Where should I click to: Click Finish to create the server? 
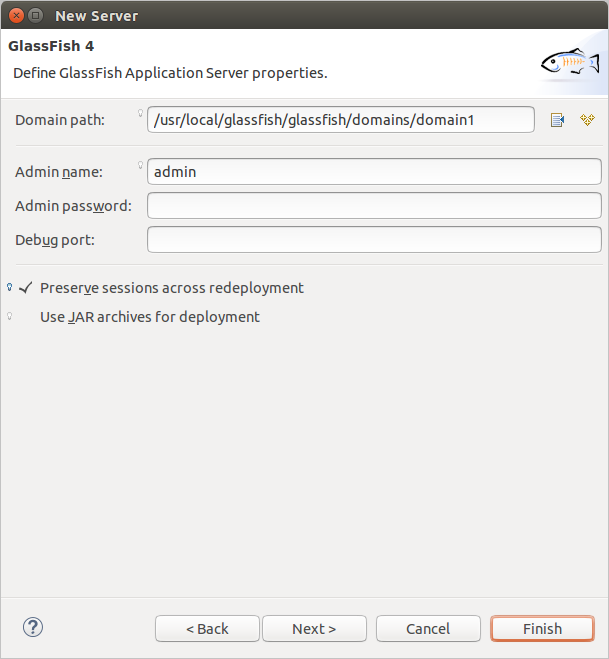tap(543, 629)
